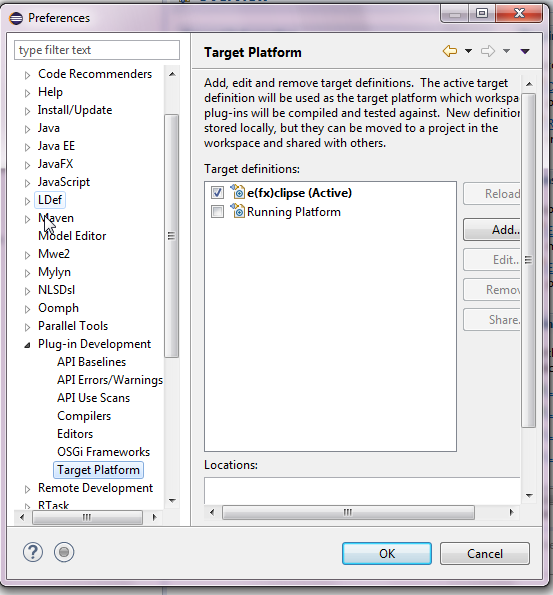
Task: Select Maven in the preferences tree
Action: (x=56, y=218)
